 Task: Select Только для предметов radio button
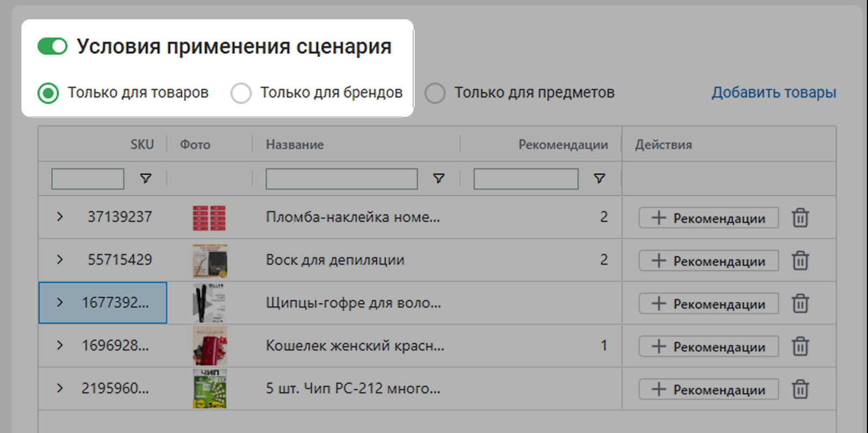click(x=435, y=93)
